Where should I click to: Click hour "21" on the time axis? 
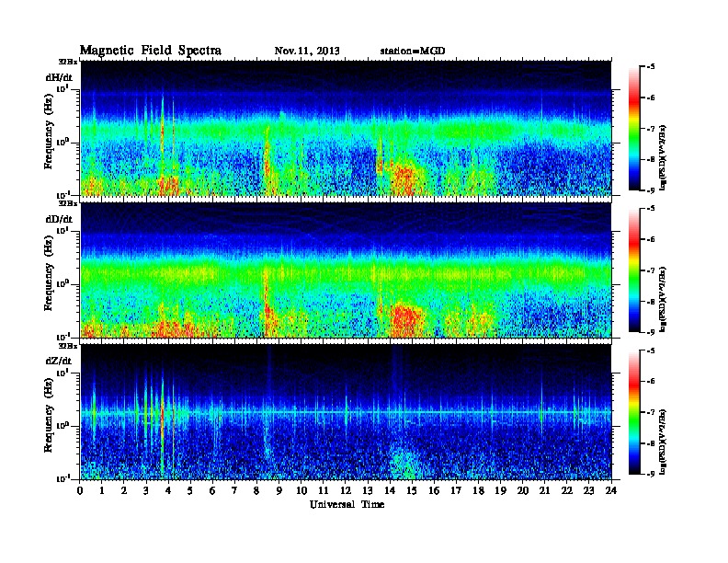[x=544, y=490]
